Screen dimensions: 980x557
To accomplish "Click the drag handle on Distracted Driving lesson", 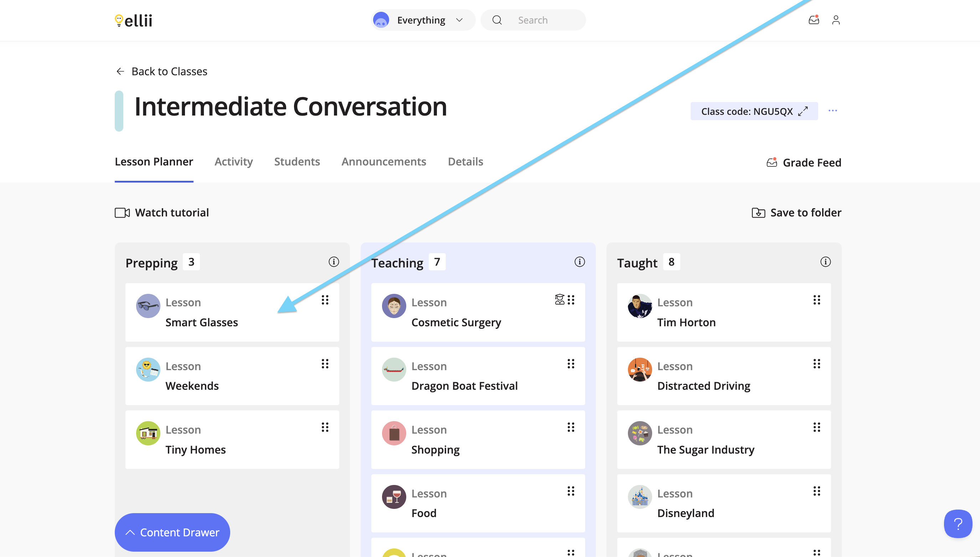I will coord(816,364).
